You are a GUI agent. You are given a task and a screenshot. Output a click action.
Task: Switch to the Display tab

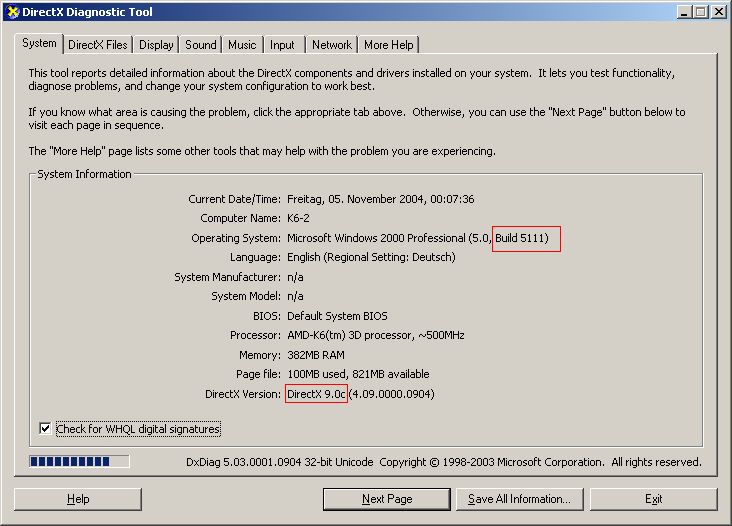[156, 45]
